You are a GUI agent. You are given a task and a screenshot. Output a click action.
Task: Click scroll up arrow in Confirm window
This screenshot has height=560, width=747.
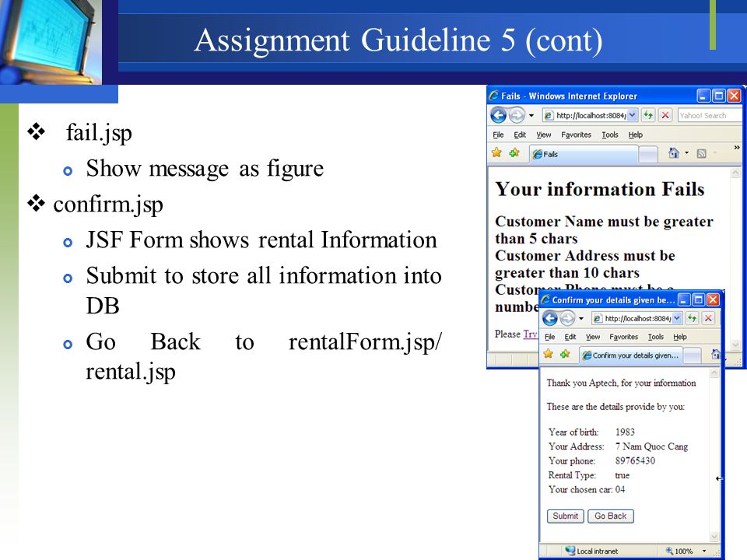714,374
